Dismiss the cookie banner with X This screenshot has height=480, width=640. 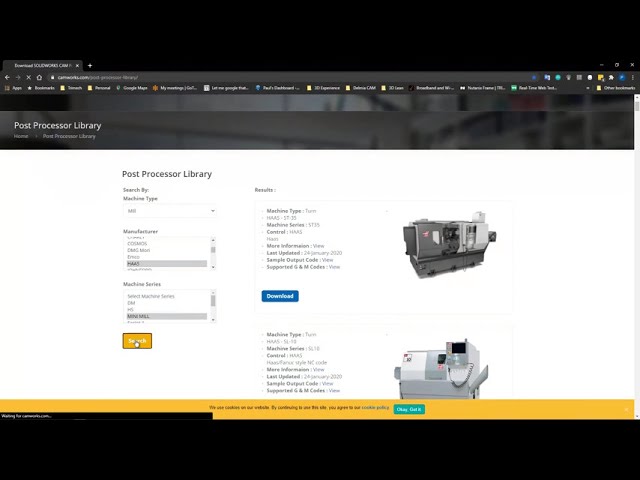627,409
